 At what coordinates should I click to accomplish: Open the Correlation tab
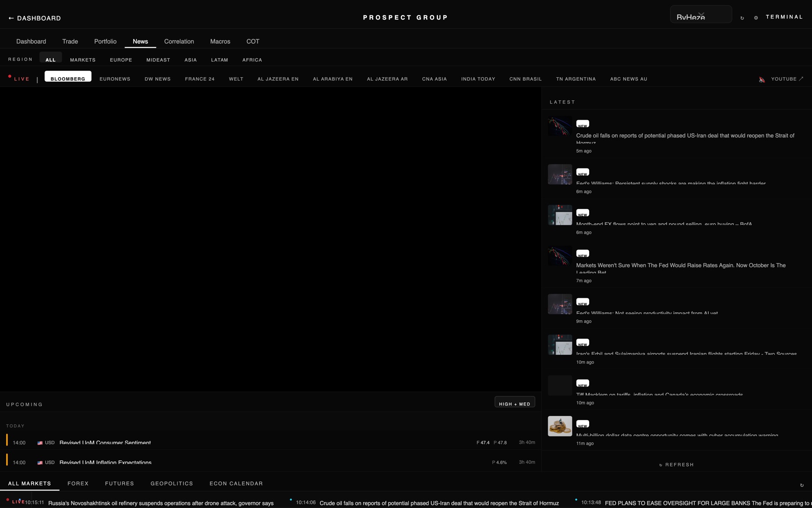click(x=179, y=41)
